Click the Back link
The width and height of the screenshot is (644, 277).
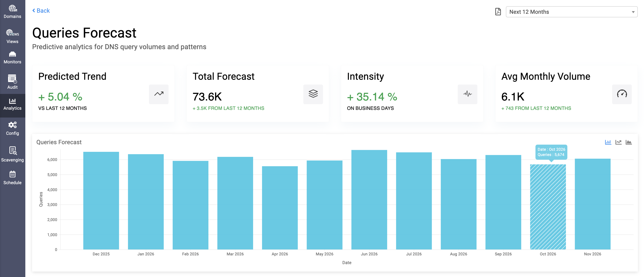[x=41, y=10]
